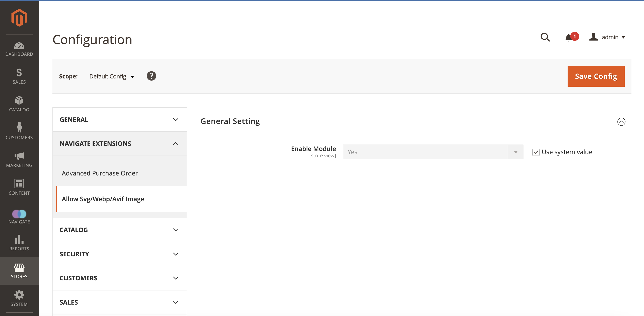
Task: Click the Customers icon in sidebar
Action: tap(19, 131)
